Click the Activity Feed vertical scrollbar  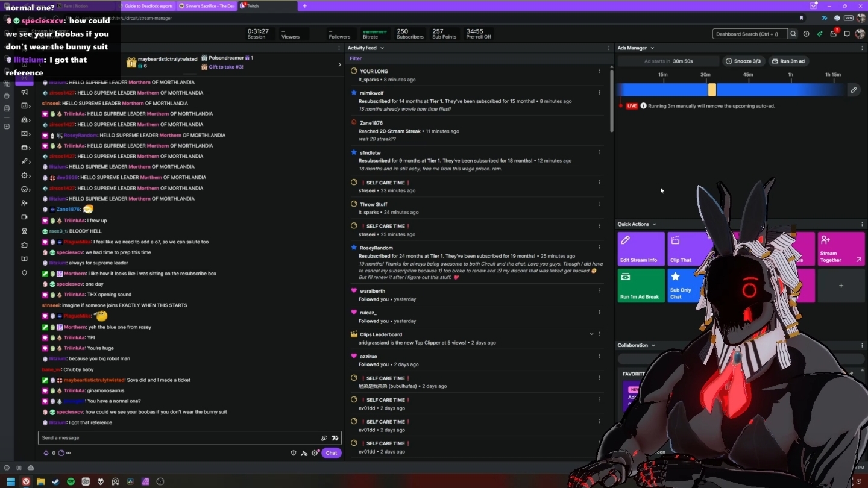click(x=611, y=101)
